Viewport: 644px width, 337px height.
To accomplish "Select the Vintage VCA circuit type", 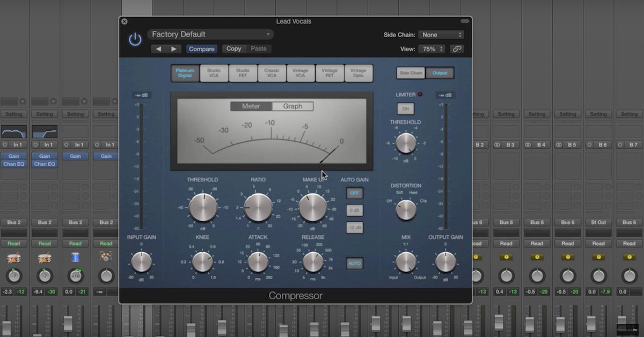I will [x=301, y=73].
